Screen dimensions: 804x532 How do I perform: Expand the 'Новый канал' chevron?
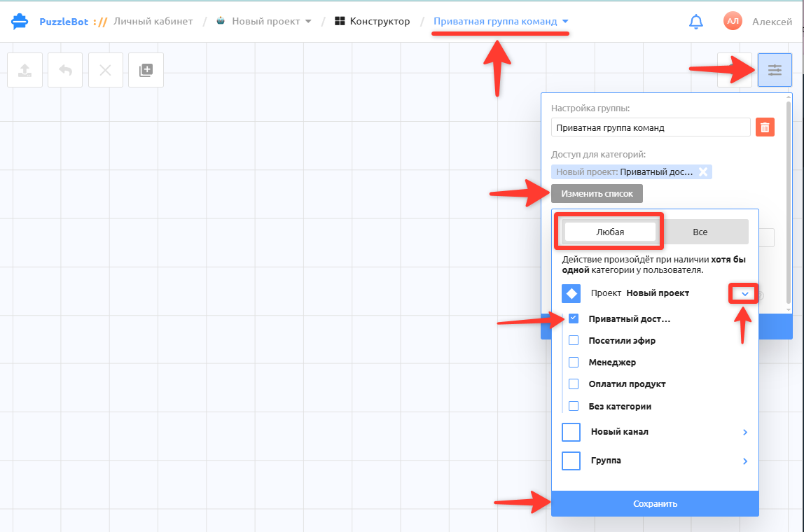745,432
